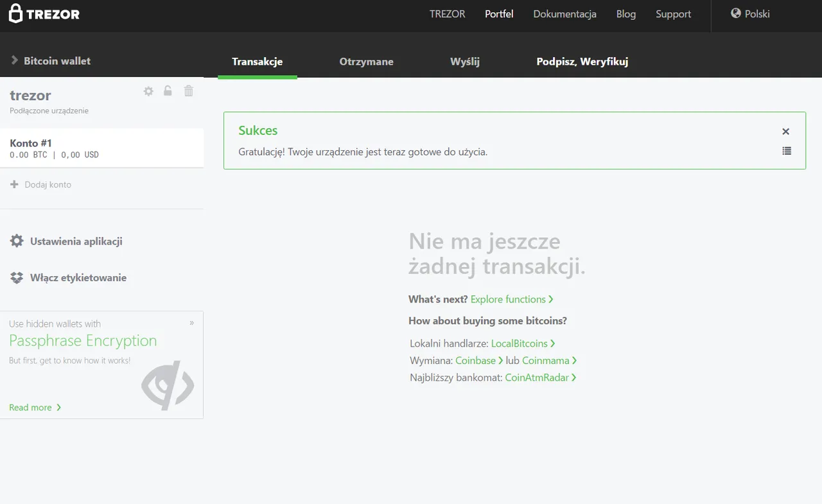Click the Read more link

[35, 407]
